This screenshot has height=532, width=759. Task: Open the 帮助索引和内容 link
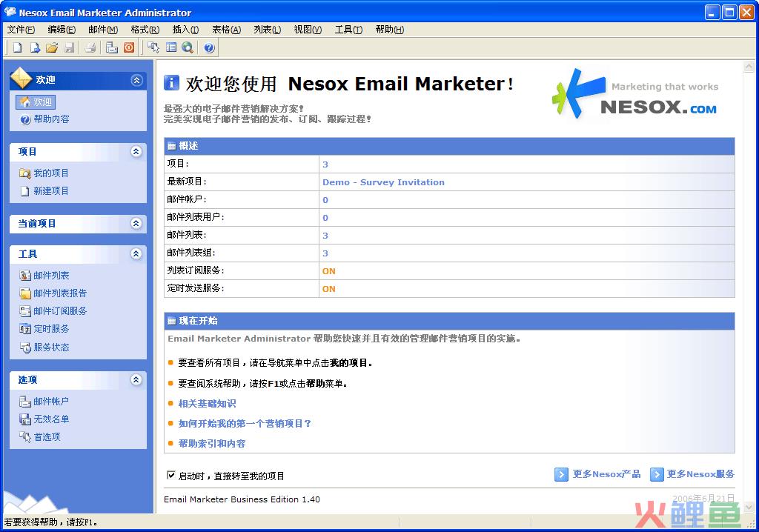212,443
